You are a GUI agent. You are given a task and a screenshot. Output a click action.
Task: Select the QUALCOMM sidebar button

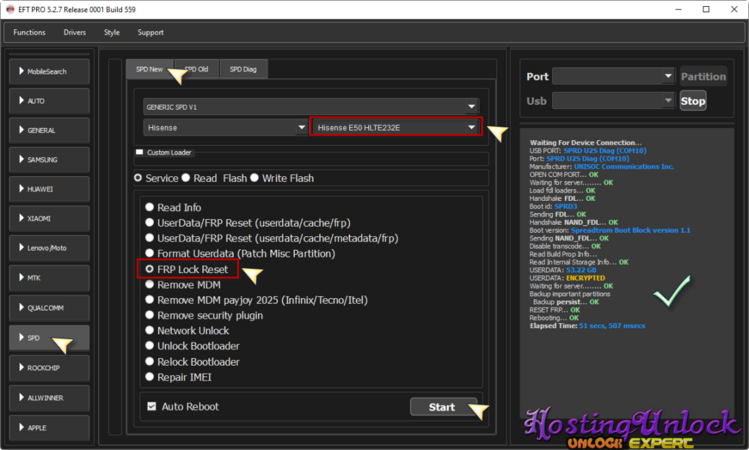pos(48,307)
